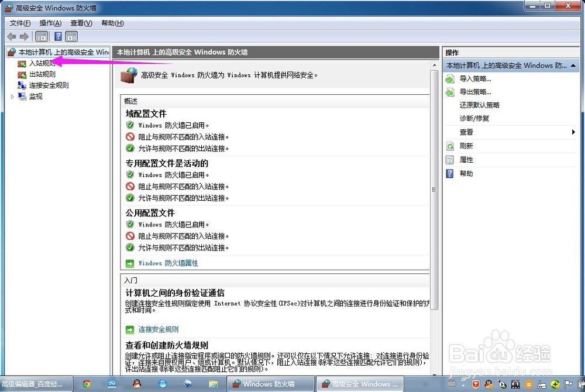Click the refresh icon beside 刷新
The height and width of the screenshot is (392, 585).
point(450,146)
